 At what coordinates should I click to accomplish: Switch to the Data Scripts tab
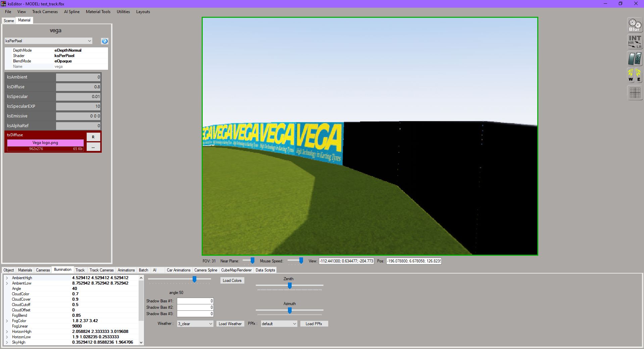tap(265, 270)
